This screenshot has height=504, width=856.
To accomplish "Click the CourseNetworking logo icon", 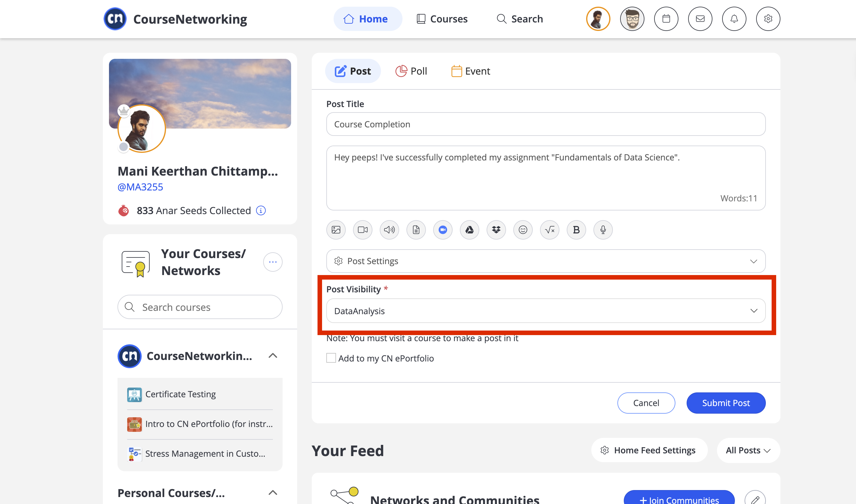I will pyautogui.click(x=115, y=19).
